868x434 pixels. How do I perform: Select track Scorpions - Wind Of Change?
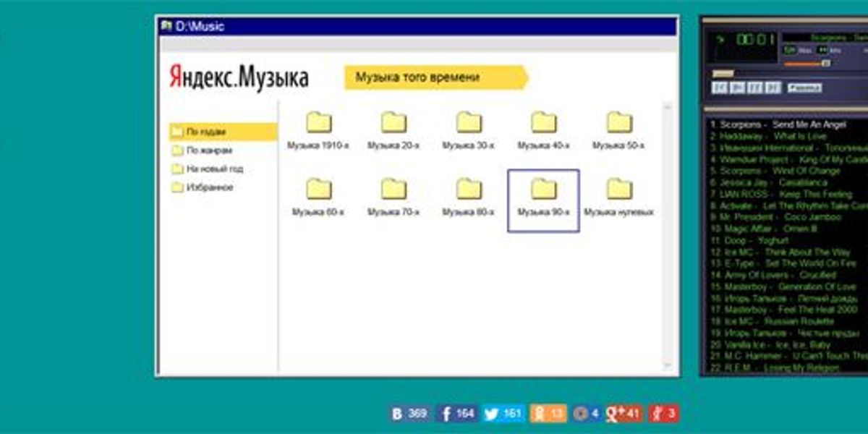tap(775, 171)
